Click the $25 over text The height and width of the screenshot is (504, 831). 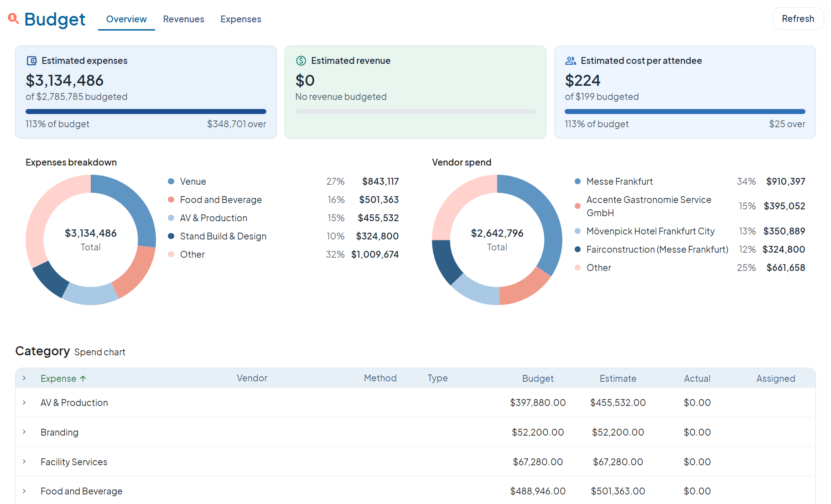pos(787,124)
